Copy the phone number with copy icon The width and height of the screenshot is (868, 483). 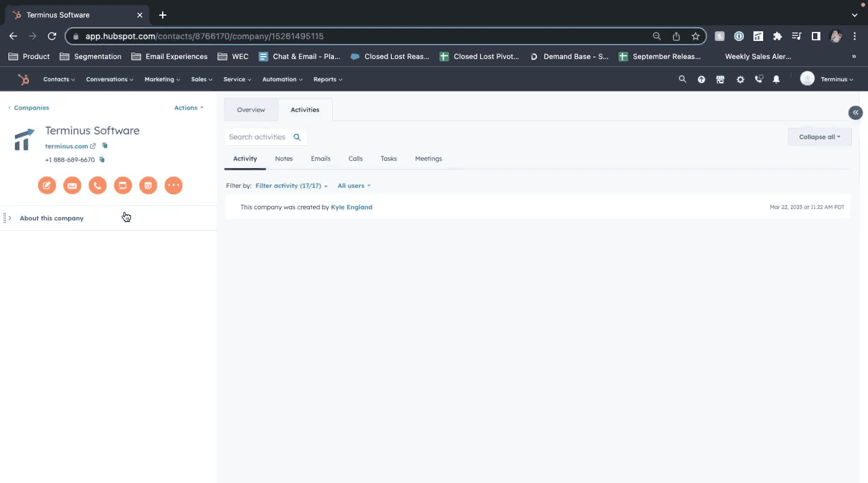point(102,160)
